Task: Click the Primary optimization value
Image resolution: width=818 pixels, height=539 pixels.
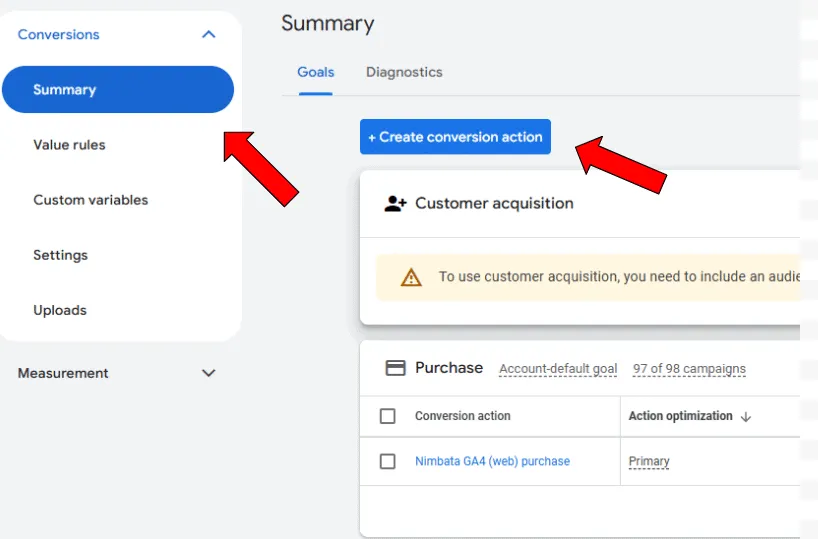Action: coord(649,461)
